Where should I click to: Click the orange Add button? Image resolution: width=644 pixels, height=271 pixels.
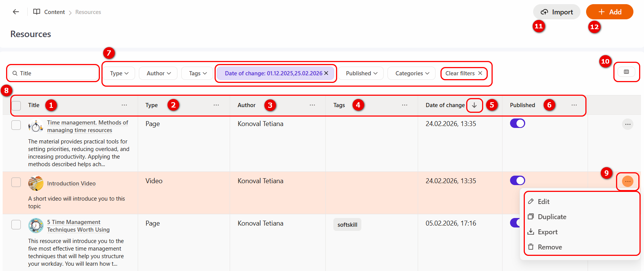pyautogui.click(x=609, y=12)
